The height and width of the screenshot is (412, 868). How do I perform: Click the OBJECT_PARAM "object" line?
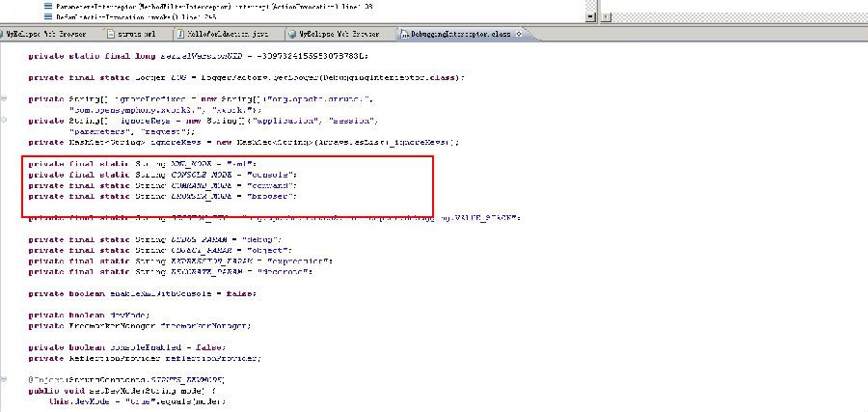(x=160, y=250)
